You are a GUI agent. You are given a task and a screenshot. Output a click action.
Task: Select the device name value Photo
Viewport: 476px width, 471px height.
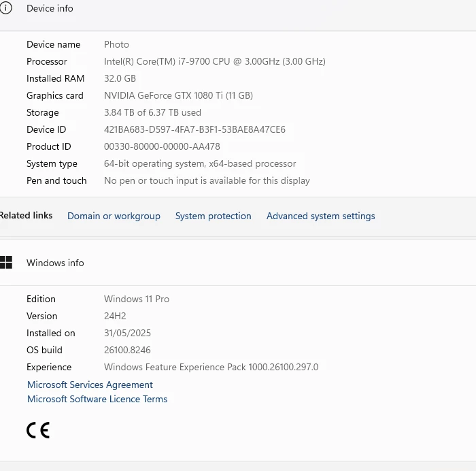click(x=116, y=45)
